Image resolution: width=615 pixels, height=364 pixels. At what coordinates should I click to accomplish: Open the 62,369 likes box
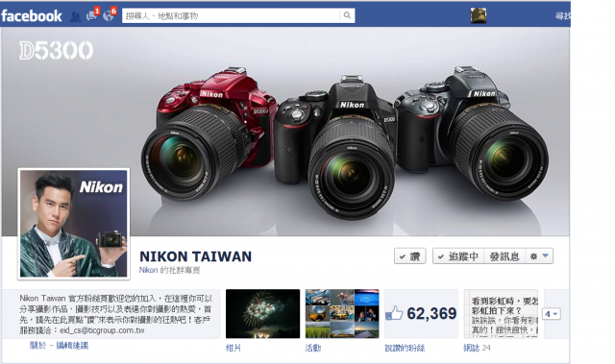pyautogui.click(x=421, y=313)
